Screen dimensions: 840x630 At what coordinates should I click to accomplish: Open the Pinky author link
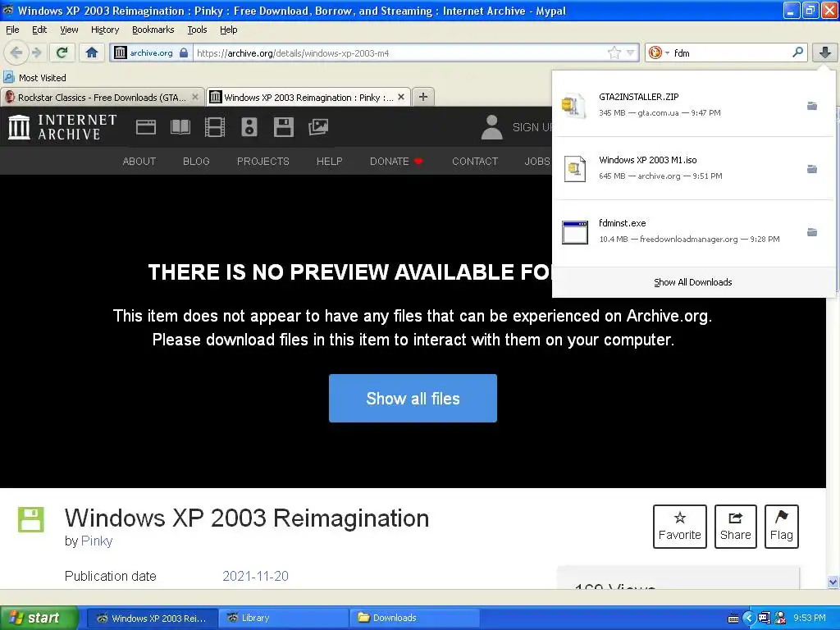click(x=97, y=541)
